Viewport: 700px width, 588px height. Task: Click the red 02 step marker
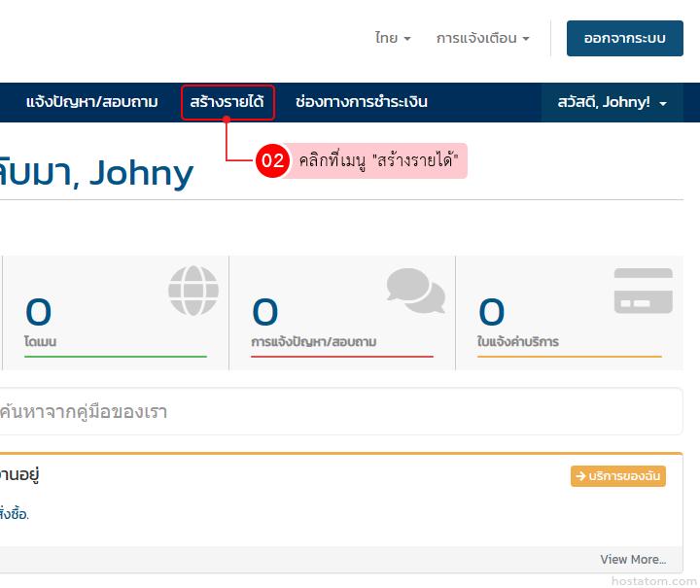coord(273,161)
